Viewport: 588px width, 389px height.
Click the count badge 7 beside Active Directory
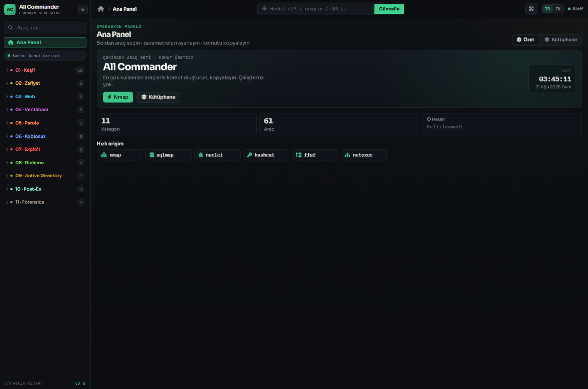tap(81, 176)
